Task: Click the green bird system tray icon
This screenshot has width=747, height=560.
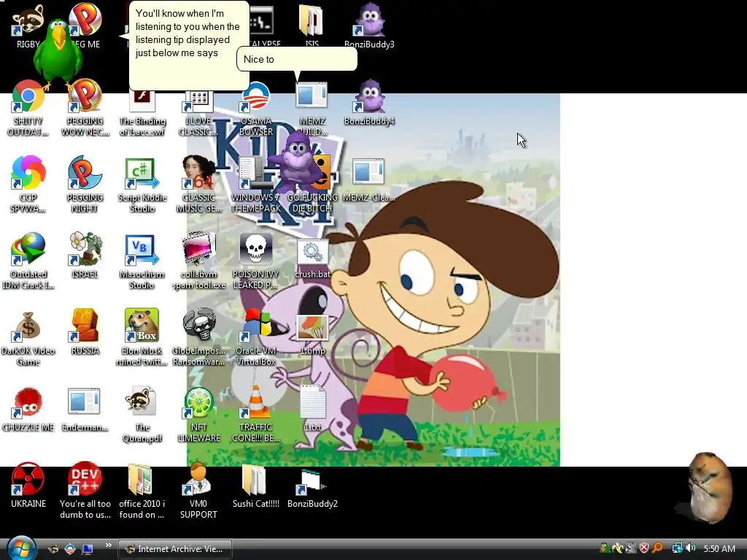Action: click(604, 548)
